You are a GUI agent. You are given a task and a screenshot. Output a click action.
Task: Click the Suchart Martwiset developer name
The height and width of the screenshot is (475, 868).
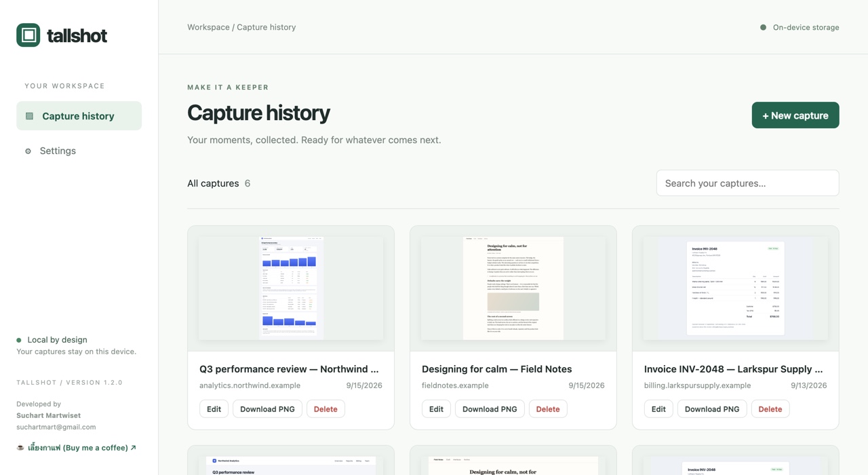click(x=48, y=415)
